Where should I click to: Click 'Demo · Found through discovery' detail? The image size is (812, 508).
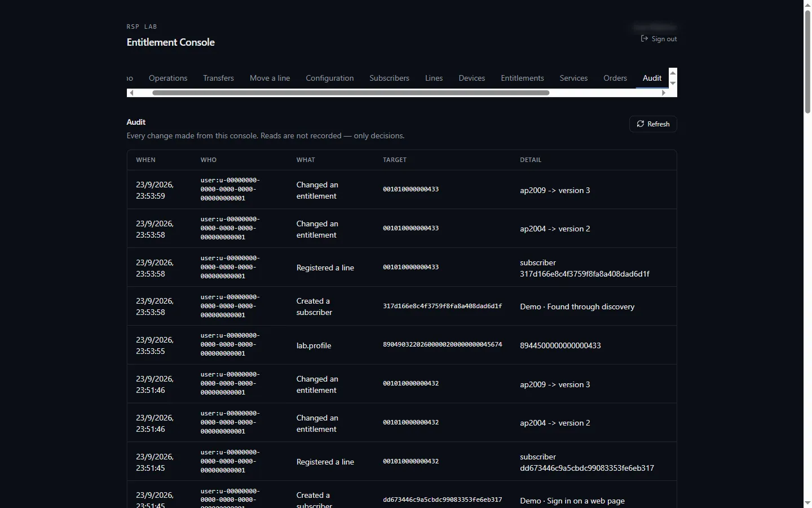tap(577, 306)
